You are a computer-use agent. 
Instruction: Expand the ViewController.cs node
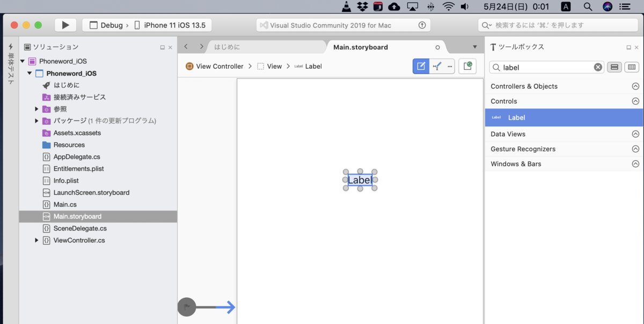(x=36, y=240)
